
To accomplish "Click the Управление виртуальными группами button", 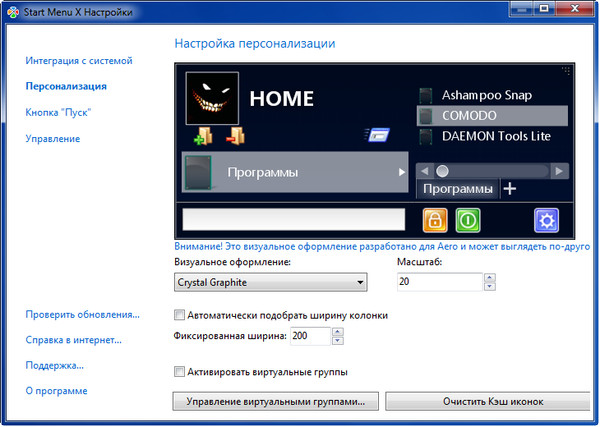I will pyautogui.click(x=276, y=402).
